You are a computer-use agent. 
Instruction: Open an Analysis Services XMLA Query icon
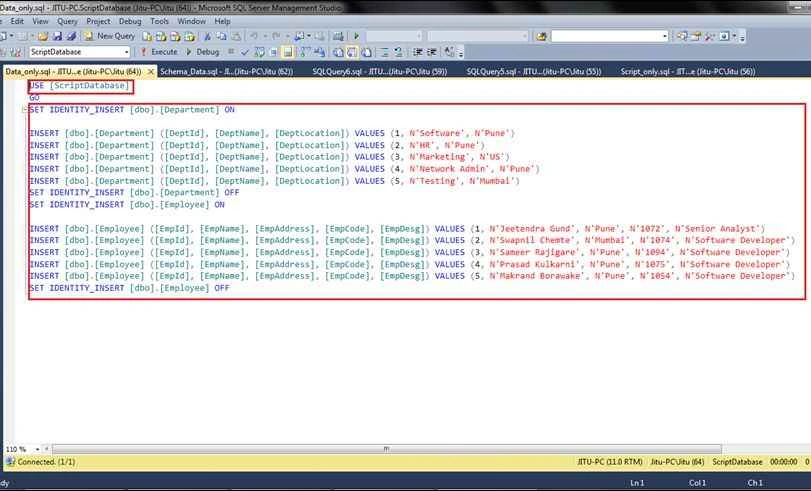(189, 36)
